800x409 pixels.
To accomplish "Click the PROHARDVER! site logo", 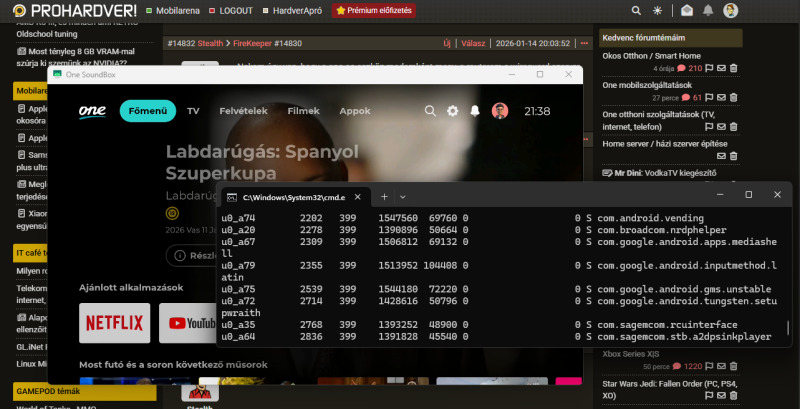I will coord(75,10).
